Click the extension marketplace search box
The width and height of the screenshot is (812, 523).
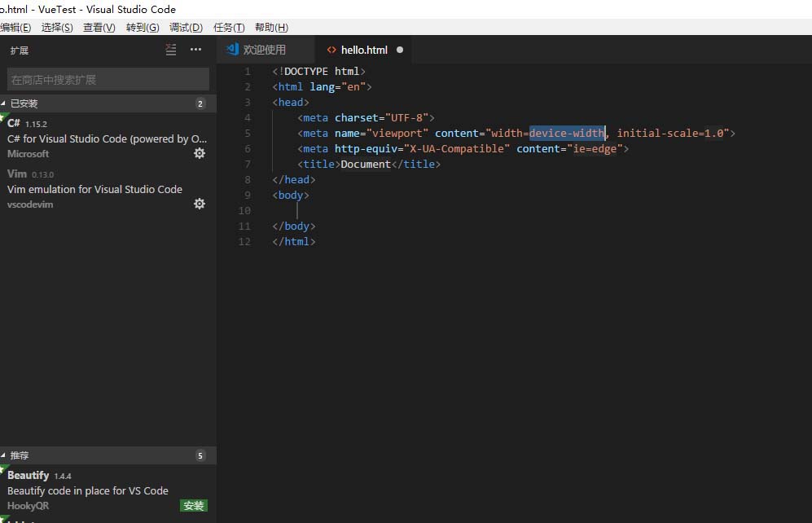[106, 78]
